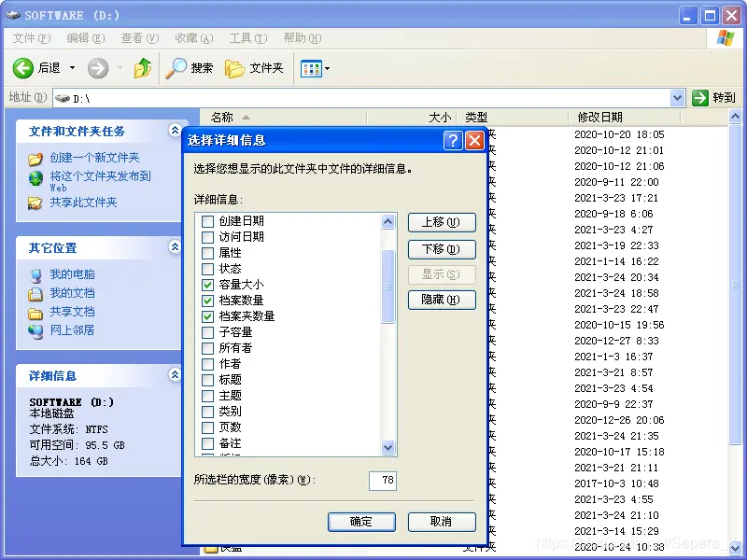Uncheck the 容量大小 checkbox
This screenshot has height=560, width=747.
pyautogui.click(x=207, y=285)
